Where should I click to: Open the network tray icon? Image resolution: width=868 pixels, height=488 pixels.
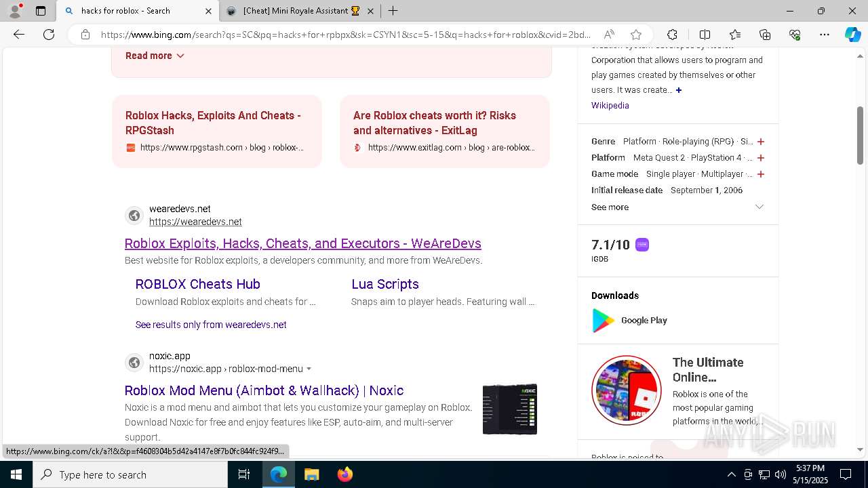[x=764, y=474]
